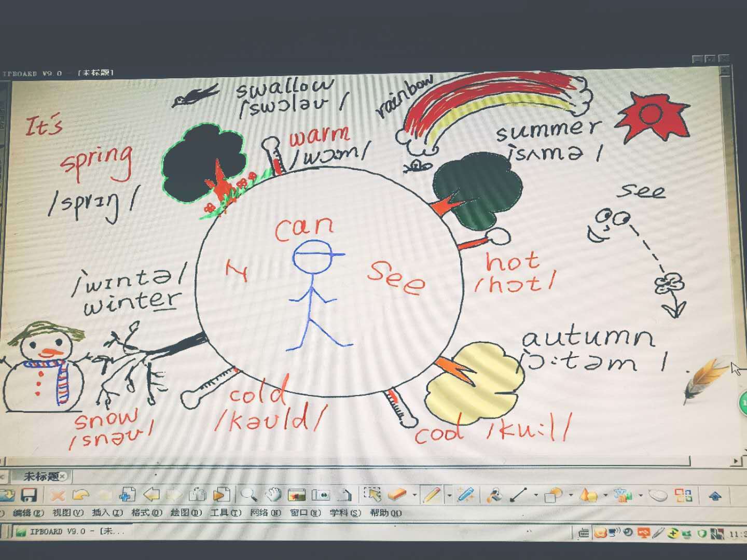Expand the Pencil options dropdown arrow
The width and height of the screenshot is (747, 560).
coord(449,496)
